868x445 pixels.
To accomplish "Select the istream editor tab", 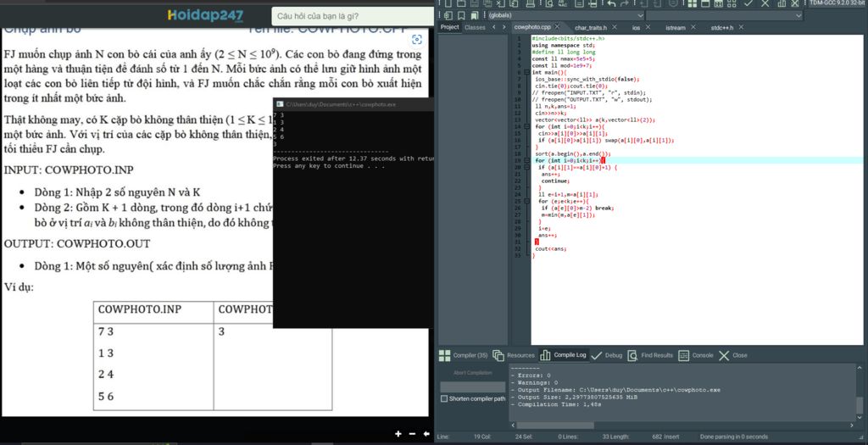I will click(676, 27).
